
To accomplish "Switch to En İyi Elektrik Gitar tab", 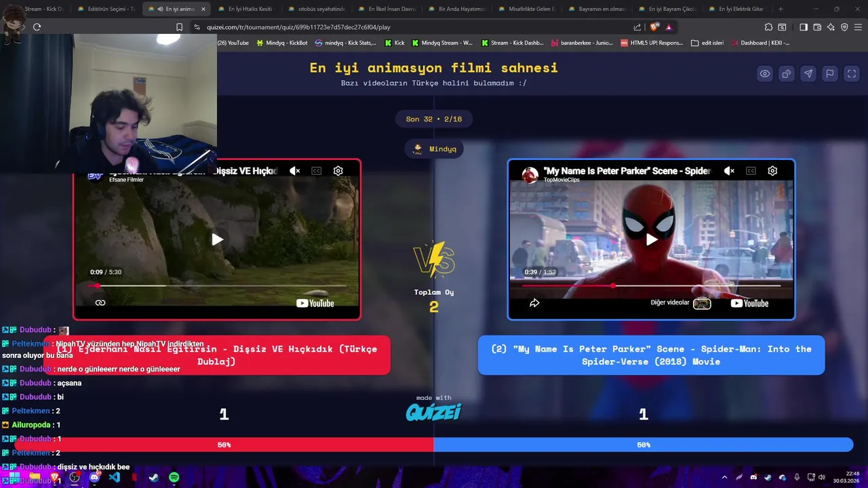I will (x=736, y=9).
